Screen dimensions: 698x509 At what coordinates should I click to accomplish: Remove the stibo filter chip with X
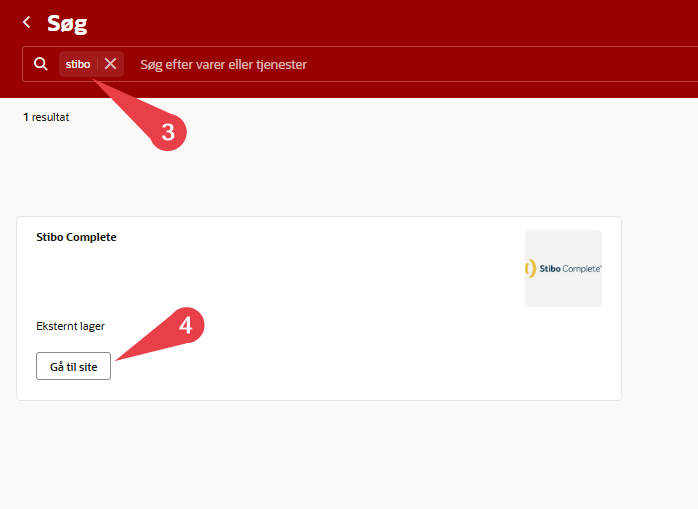click(111, 64)
